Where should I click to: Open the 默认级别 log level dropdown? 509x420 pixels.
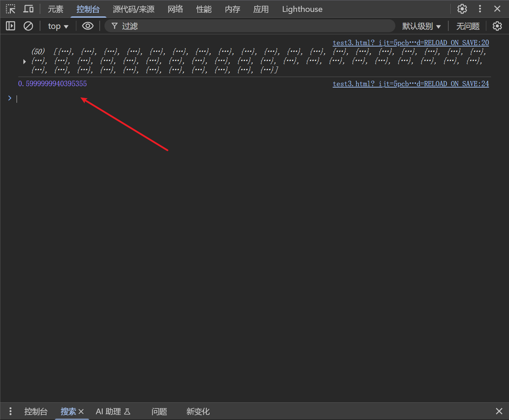[421, 26]
